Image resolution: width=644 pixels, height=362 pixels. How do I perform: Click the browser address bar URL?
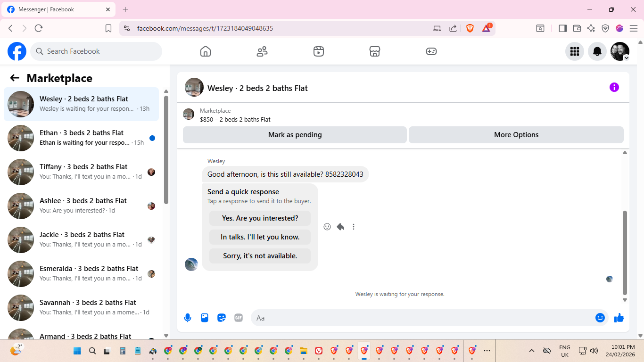(x=205, y=28)
